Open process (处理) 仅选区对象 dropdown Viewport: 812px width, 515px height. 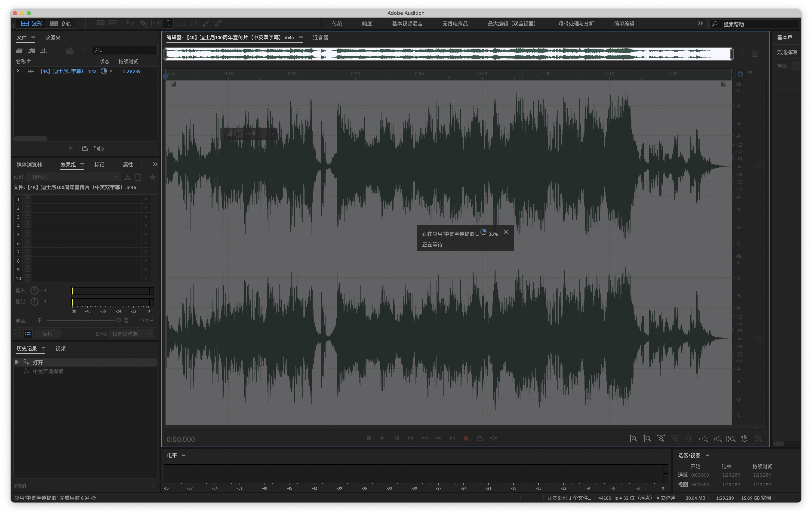[x=132, y=334]
